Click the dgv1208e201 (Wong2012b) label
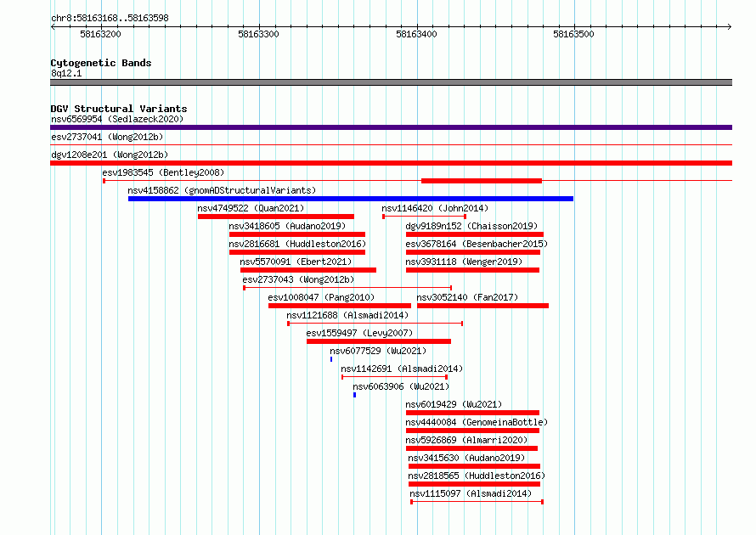Screen dimensions: 756x535 click(110, 155)
